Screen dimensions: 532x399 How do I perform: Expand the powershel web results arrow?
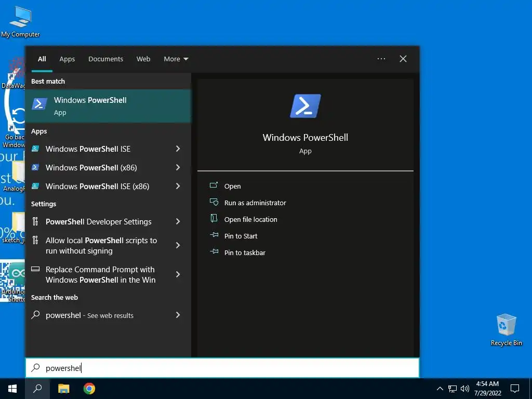tap(178, 315)
